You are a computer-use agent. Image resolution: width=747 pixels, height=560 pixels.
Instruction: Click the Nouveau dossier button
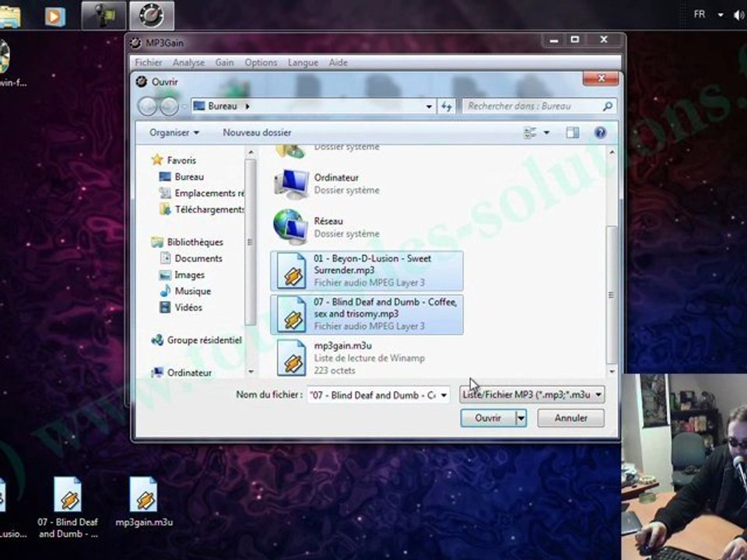pyautogui.click(x=257, y=133)
